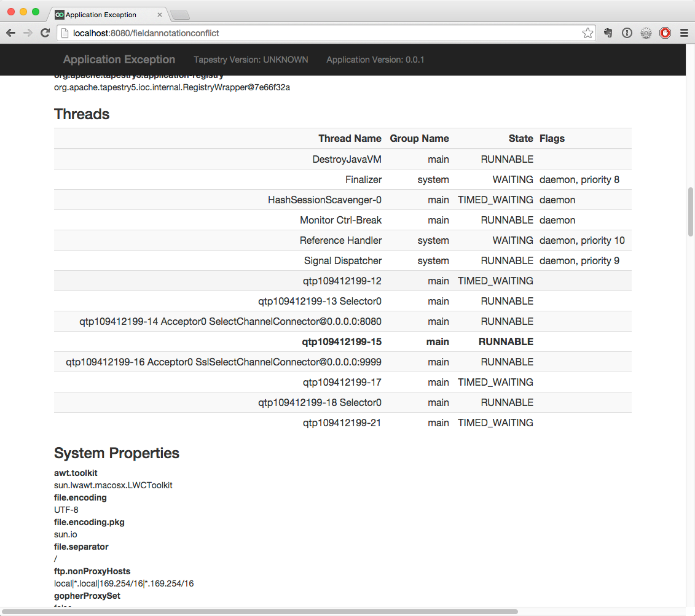
Task: Open the Evernote elephant extension
Action: (608, 33)
